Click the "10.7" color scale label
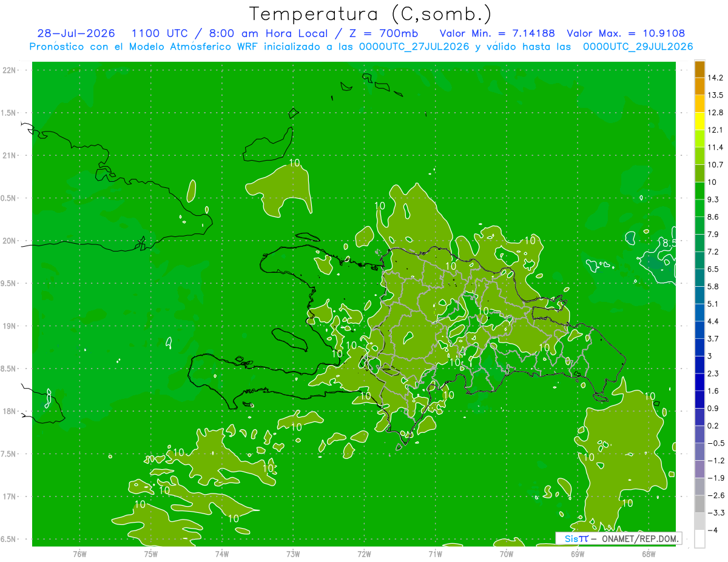728x562 pixels. 716,165
